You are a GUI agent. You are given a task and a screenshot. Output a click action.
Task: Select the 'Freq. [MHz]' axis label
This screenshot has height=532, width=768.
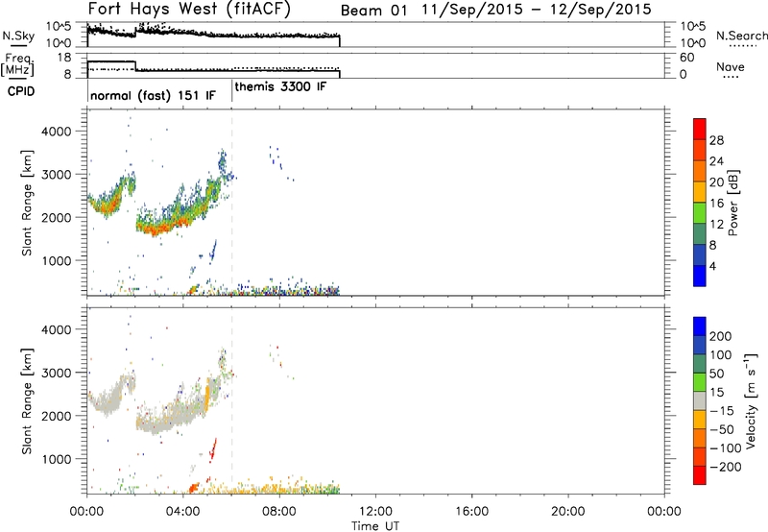17,64
